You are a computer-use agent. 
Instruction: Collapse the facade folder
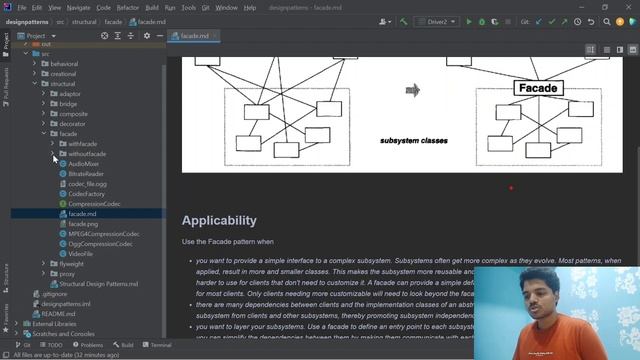click(x=44, y=133)
